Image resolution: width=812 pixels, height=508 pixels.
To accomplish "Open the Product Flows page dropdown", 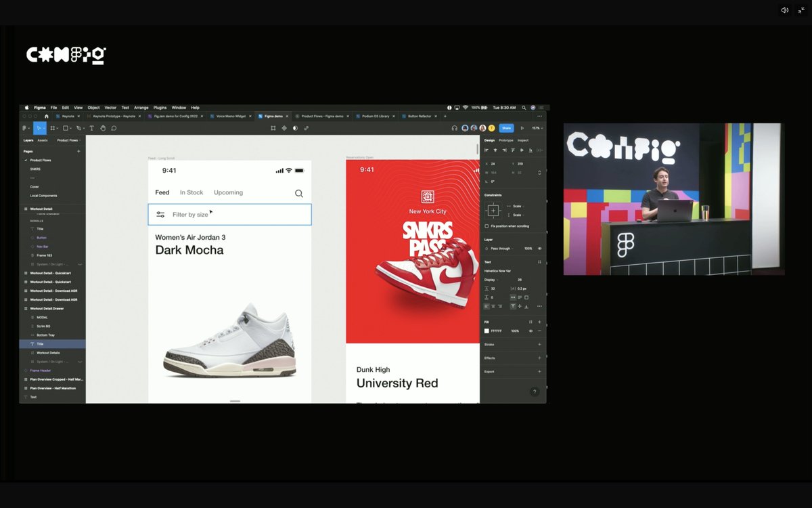I will (x=68, y=140).
